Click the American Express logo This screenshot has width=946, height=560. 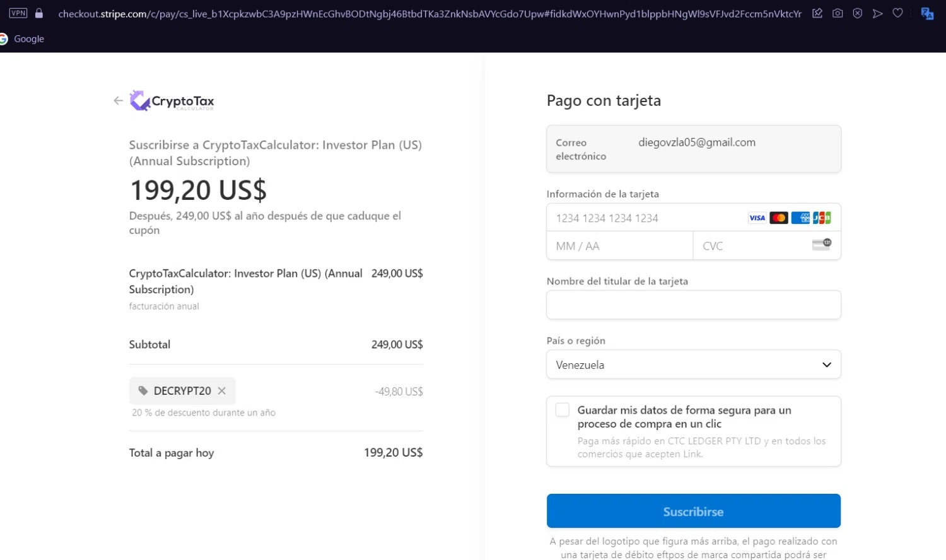[800, 218]
